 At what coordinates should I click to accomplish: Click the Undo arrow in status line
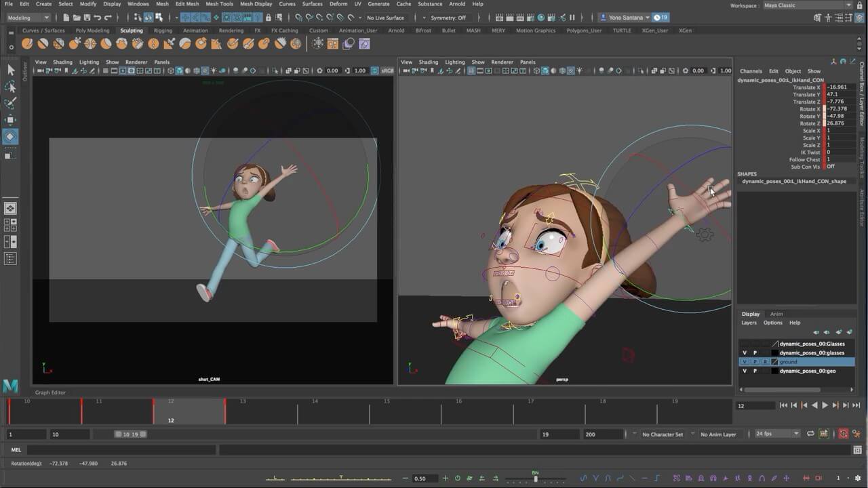(98, 18)
